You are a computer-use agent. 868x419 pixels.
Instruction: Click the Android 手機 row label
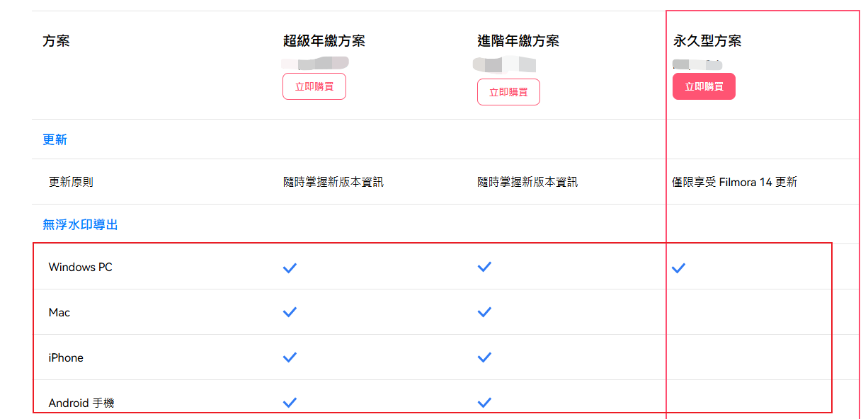81,403
